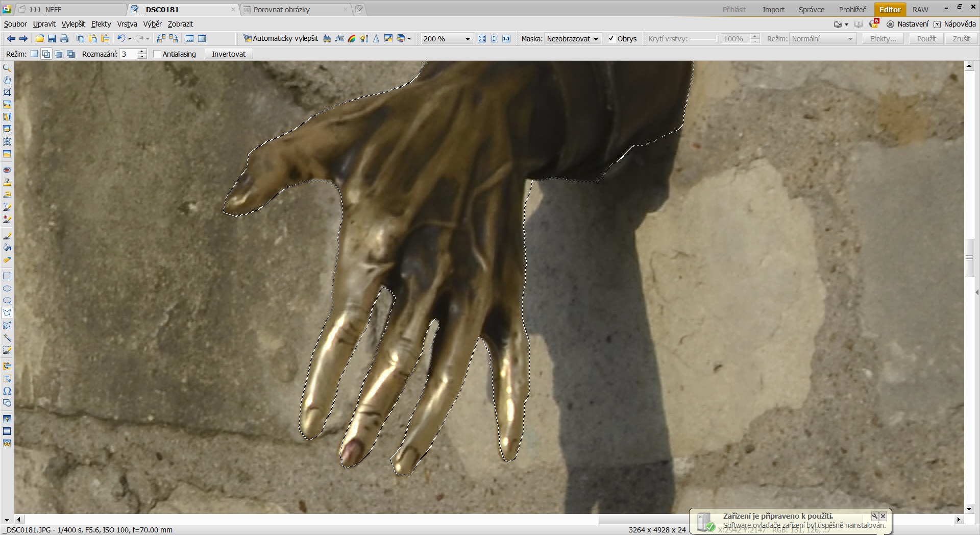Select the Crop tool
Screen dimensions: 980x535
click(x=7, y=92)
